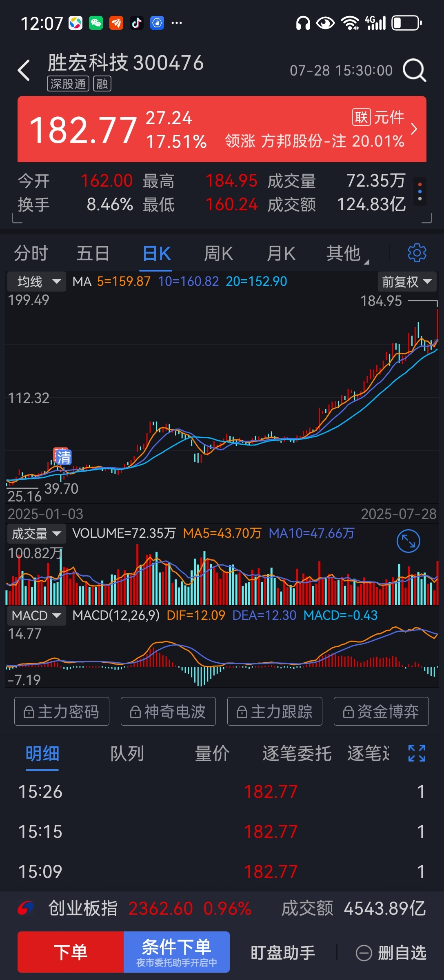Open the locked 神奇电波 indicator

pyautogui.click(x=168, y=711)
